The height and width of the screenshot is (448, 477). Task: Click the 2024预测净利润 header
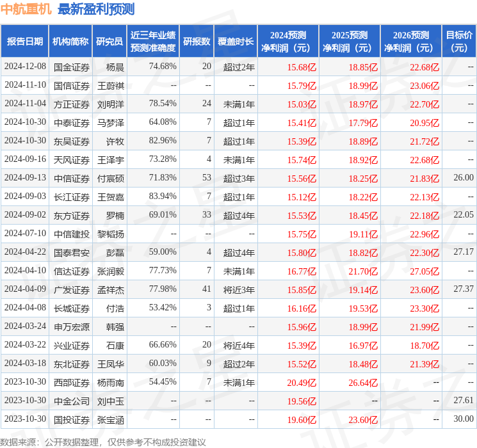(288, 42)
